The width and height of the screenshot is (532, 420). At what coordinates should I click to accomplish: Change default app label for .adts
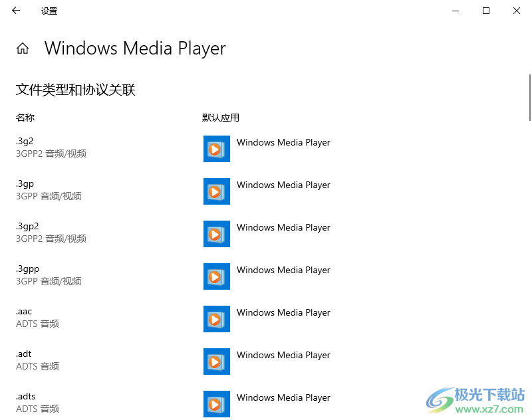[x=283, y=398]
